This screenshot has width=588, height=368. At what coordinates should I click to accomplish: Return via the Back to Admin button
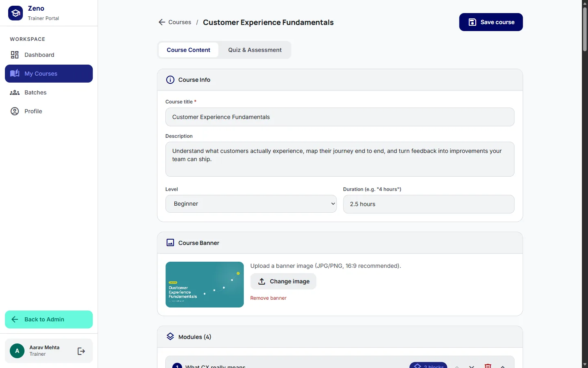49,319
